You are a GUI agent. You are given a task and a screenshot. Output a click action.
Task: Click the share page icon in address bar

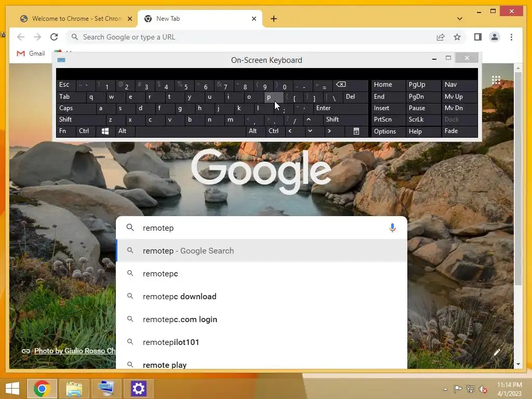pos(441,37)
